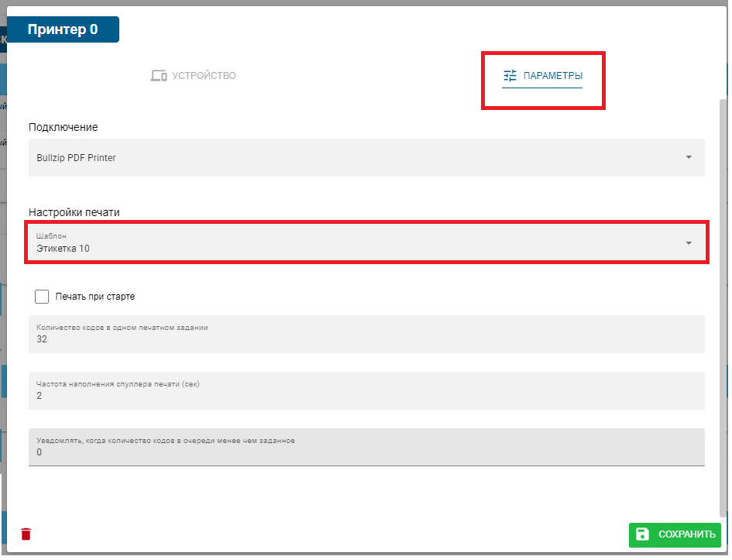Toggle the Печать при старте checkbox
Image resolution: width=732 pixels, height=560 pixels.
[x=42, y=297]
